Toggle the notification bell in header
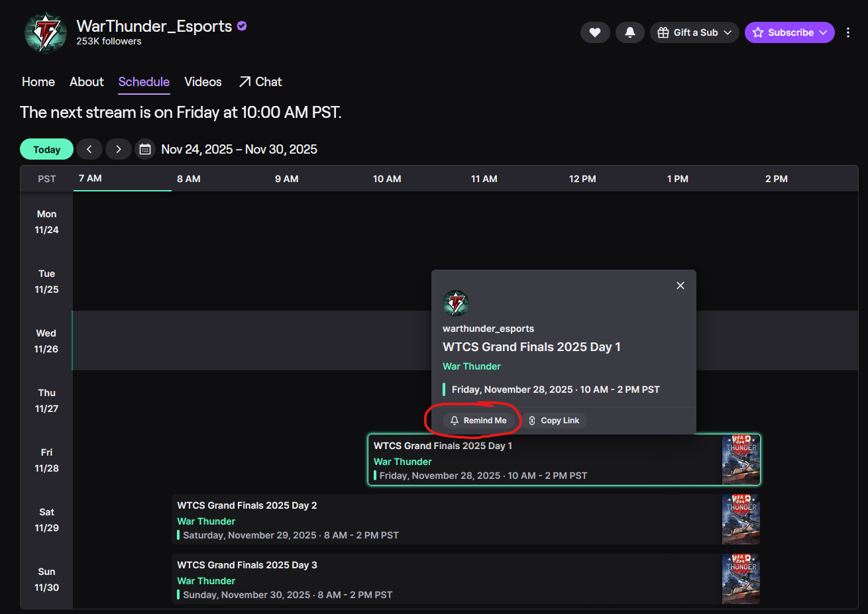This screenshot has width=868, height=614. (629, 32)
